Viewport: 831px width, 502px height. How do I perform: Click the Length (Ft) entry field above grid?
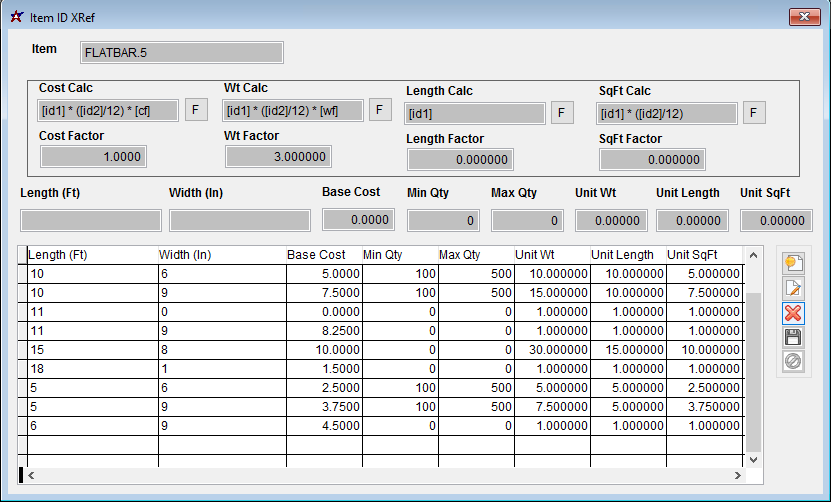point(91,221)
